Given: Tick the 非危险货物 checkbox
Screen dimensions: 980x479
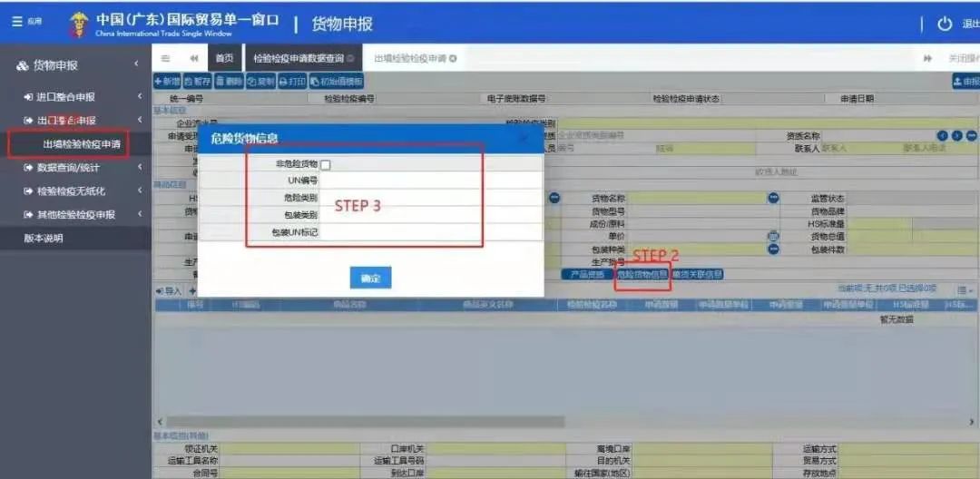Looking at the screenshot, I should coord(325,165).
